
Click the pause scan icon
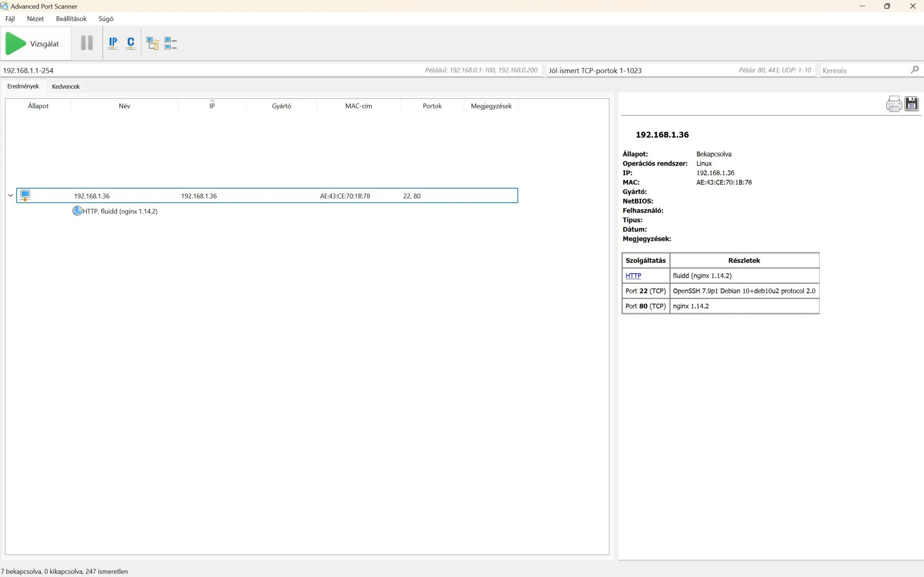click(x=87, y=43)
